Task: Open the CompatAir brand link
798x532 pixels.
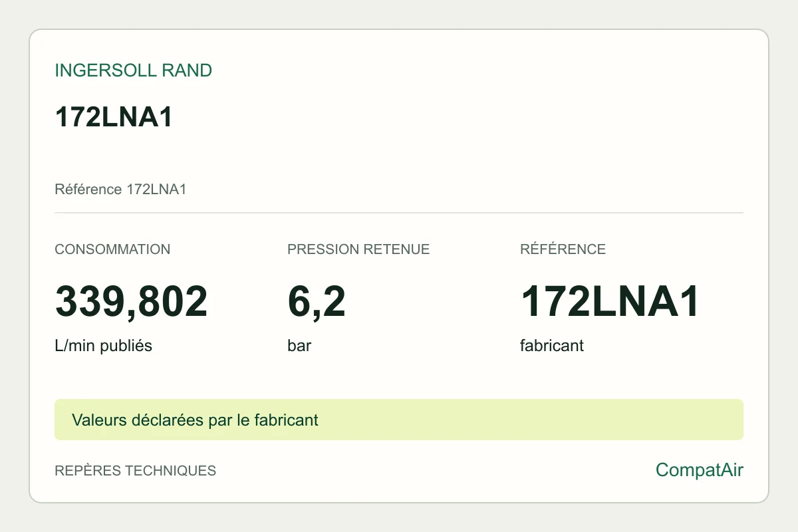Action: point(700,470)
